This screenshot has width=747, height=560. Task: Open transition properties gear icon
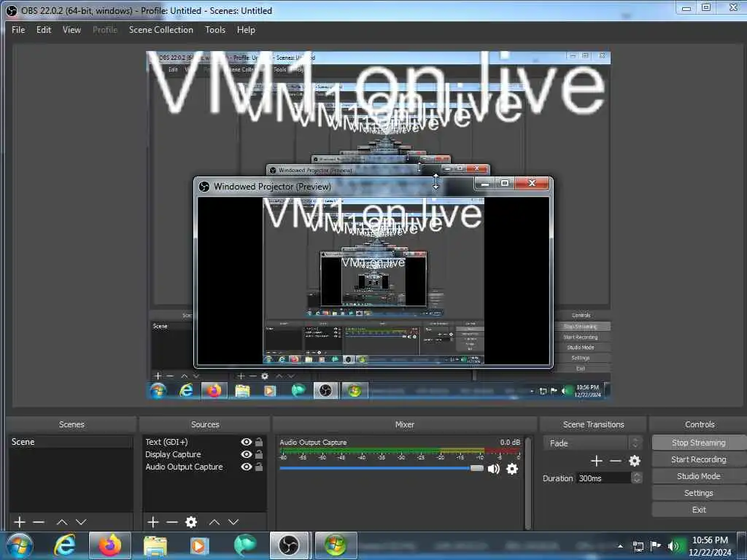pos(635,461)
